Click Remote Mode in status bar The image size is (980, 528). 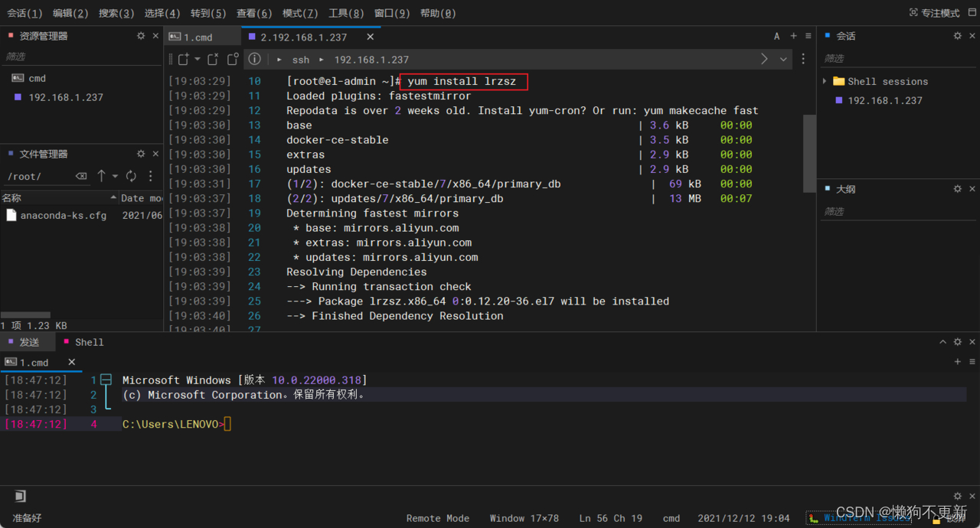[x=438, y=518]
